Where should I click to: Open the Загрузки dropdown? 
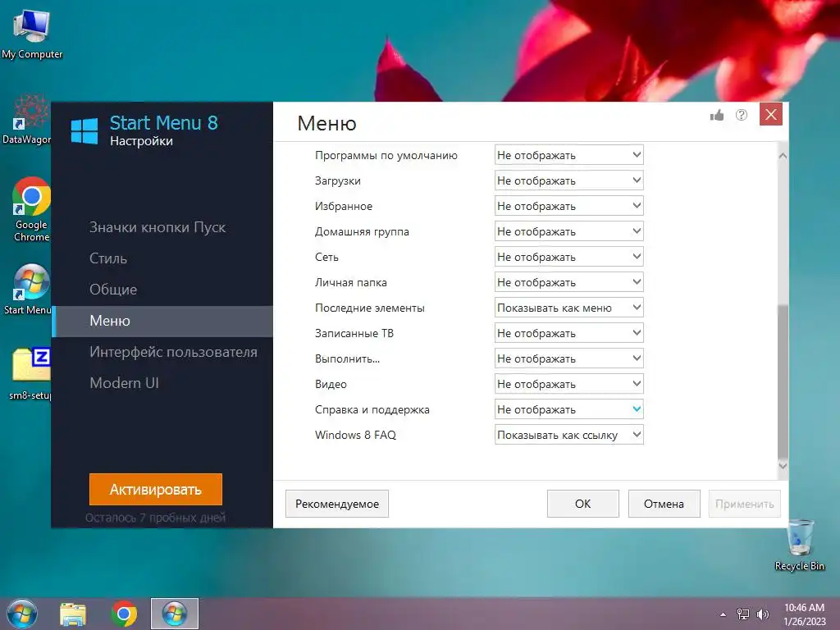[569, 180]
